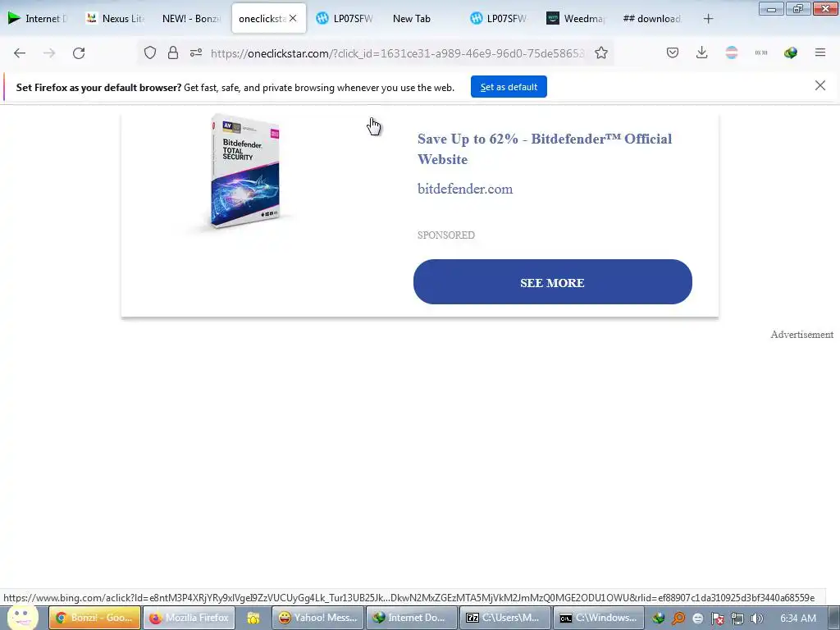Click the Internet Download Manager tray icon
Screen dimensions: 840x630
659,619
